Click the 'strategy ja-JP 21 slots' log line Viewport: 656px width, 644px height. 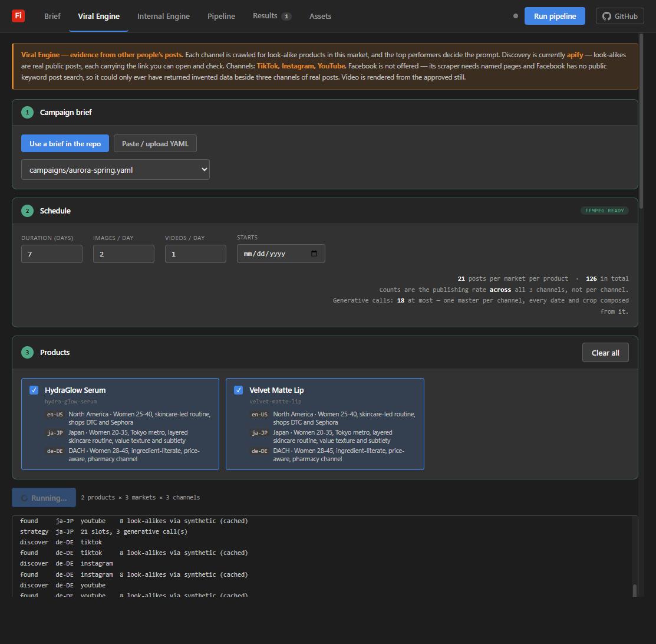click(x=104, y=531)
